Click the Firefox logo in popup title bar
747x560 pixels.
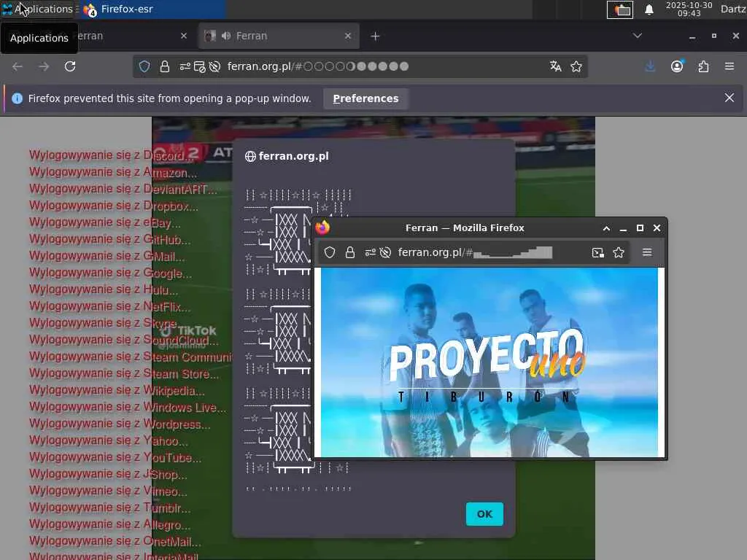click(x=322, y=227)
